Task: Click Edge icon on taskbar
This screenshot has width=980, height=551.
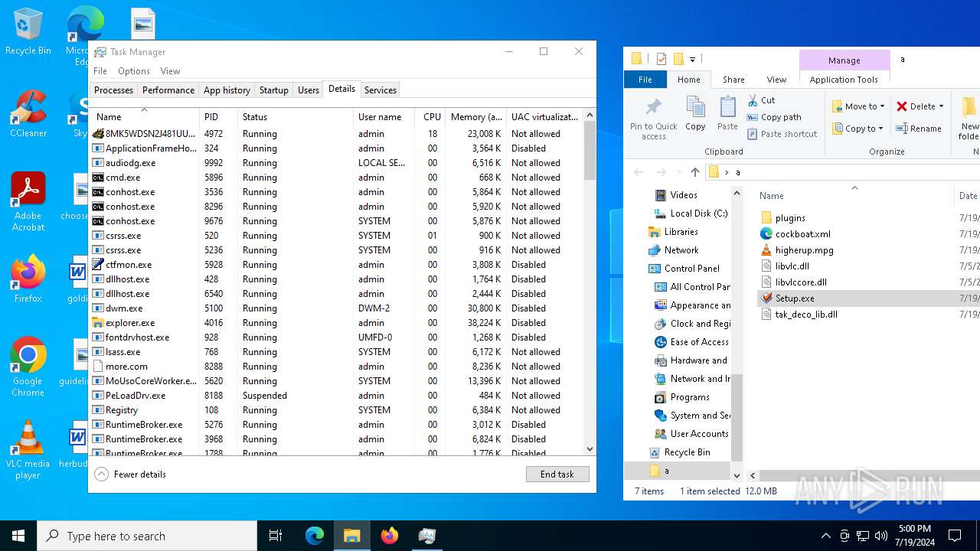Action: point(315,536)
